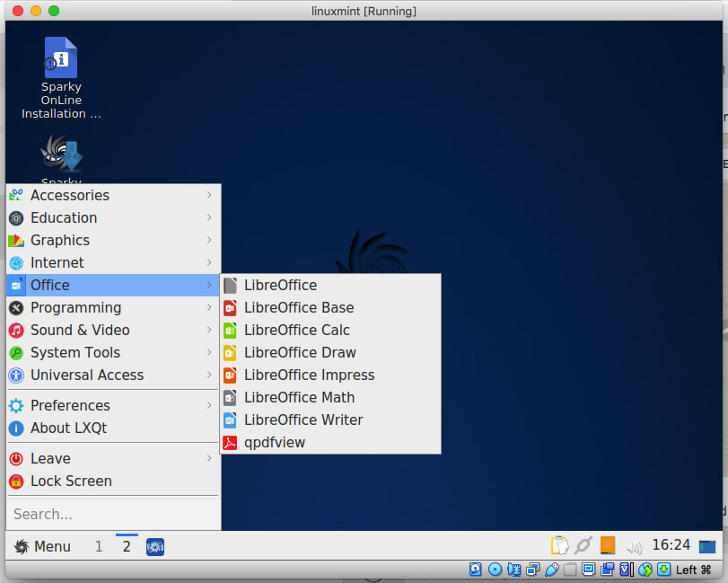Click the Lock Screen padlock icon
This screenshot has height=583, width=728.
click(x=16, y=481)
